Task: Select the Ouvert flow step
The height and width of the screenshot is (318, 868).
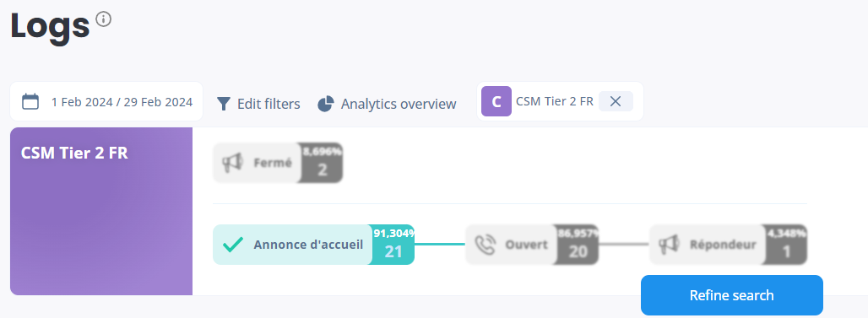Action: [x=532, y=245]
